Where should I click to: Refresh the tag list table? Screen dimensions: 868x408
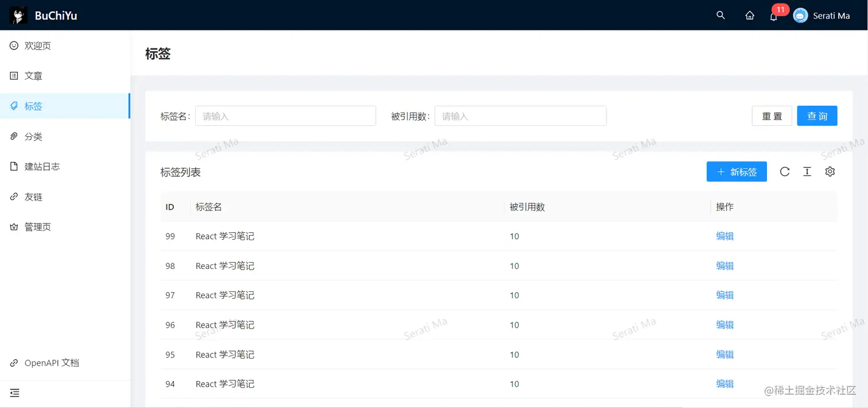coord(785,171)
